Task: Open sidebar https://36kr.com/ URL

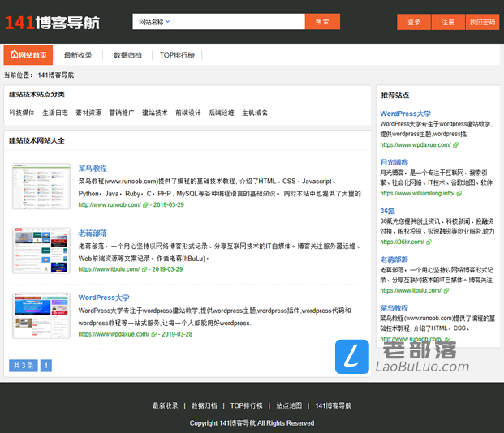Action: [402, 242]
